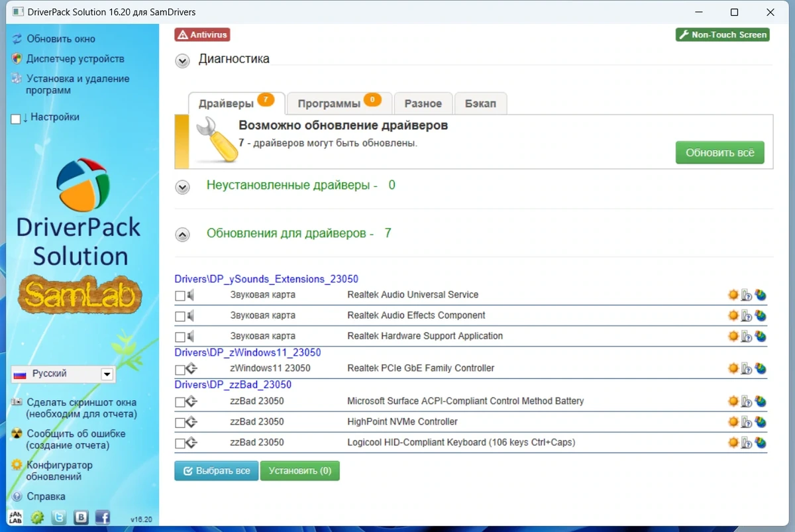Open Установка и удаление программ link
The width and height of the screenshot is (795, 532).
78,84
